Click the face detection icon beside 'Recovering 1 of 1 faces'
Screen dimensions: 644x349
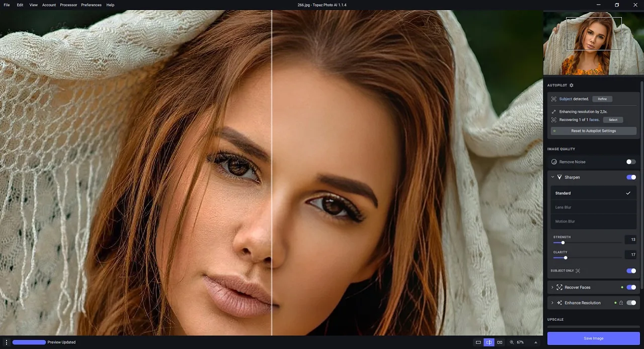click(x=554, y=120)
